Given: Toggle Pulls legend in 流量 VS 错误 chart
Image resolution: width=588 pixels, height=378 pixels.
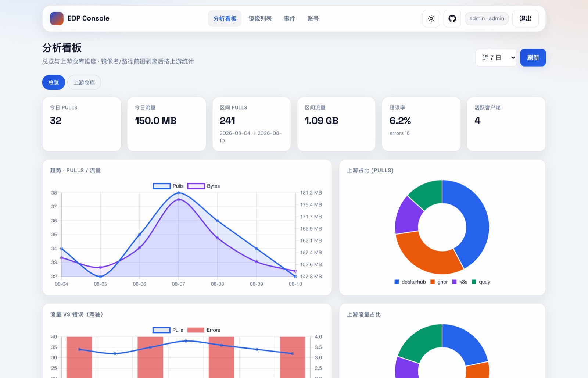Looking at the screenshot, I should tap(168, 330).
